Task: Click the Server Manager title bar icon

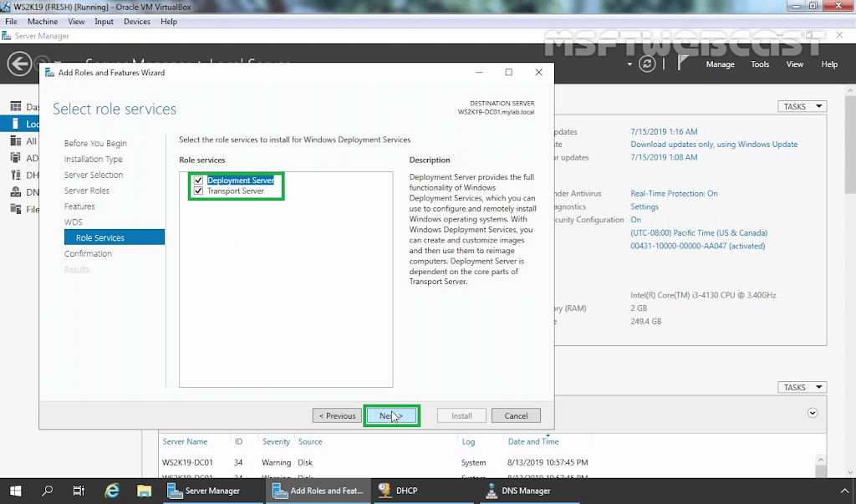Action: click(x=7, y=36)
